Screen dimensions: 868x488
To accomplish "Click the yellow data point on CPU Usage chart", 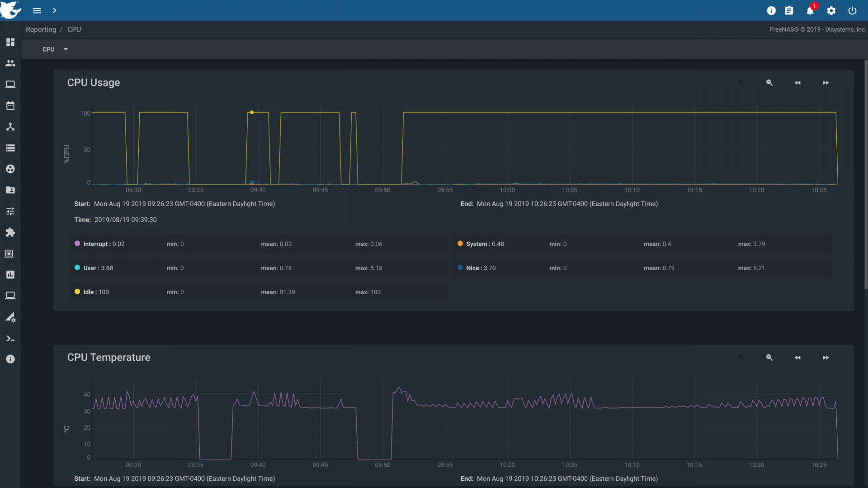I will (252, 112).
